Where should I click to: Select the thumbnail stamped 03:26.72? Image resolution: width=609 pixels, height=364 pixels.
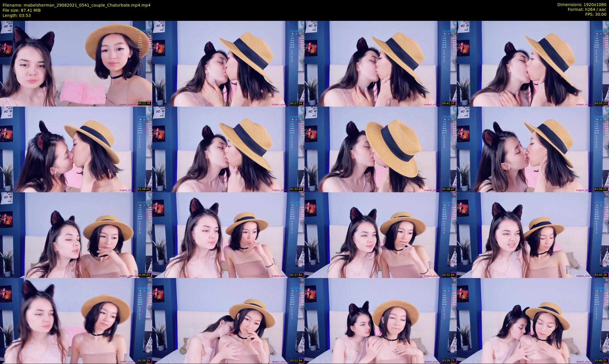(x=380, y=321)
